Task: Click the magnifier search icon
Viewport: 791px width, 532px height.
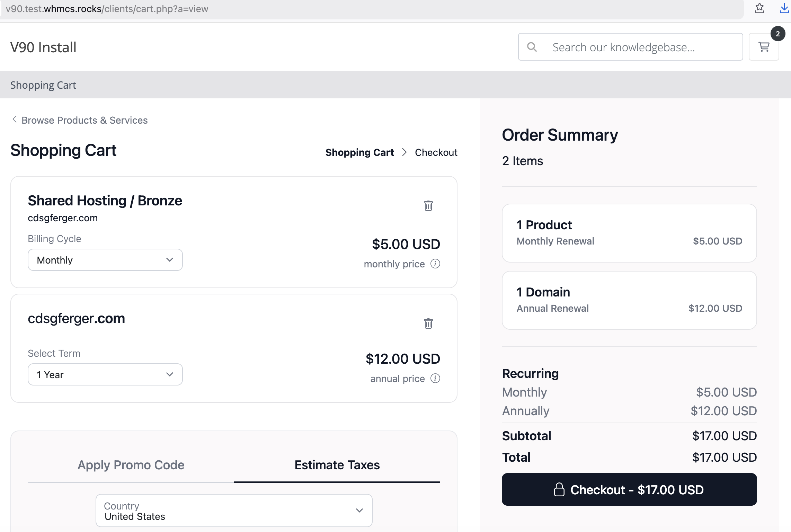Action: point(532,47)
